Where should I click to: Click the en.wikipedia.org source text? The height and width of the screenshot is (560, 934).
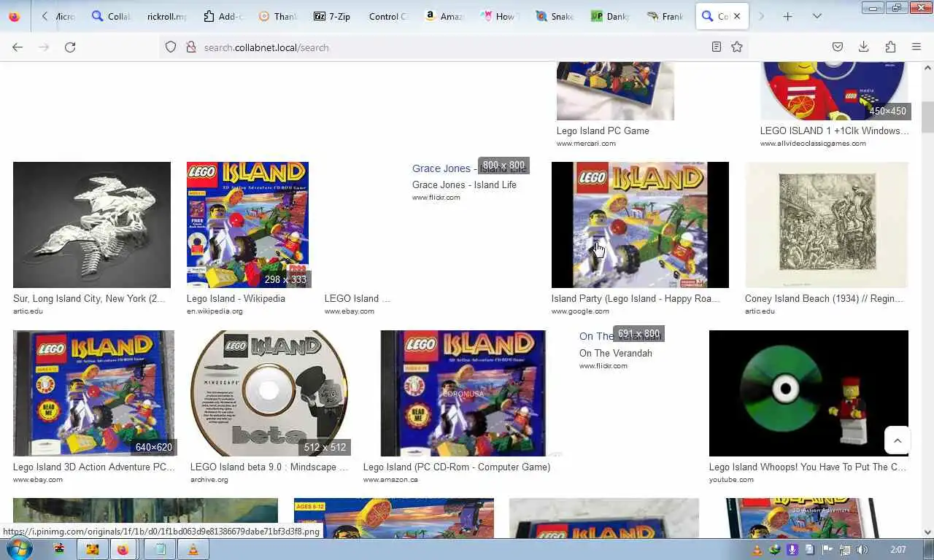click(215, 311)
